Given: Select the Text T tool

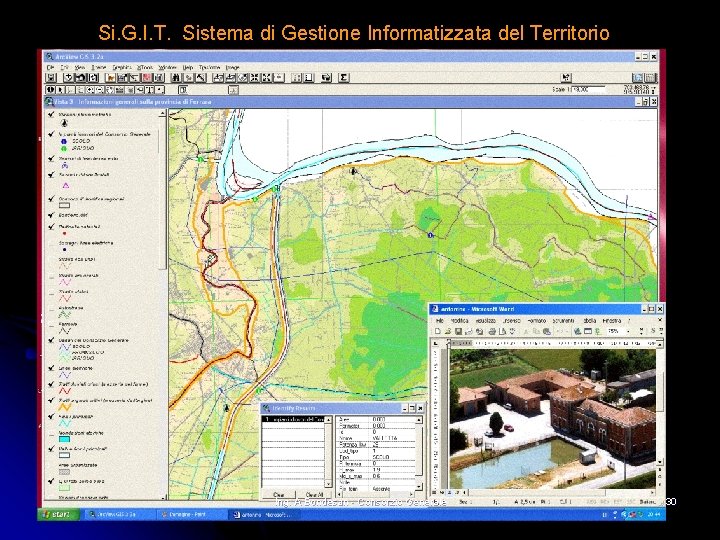Looking at the screenshot, I should 150,90.
